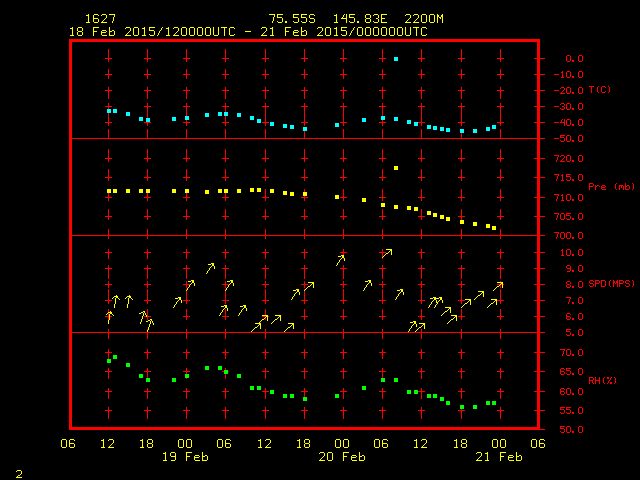Click the "-10.0" temperature scale value
This screenshot has width=640, height=480.
point(569,75)
